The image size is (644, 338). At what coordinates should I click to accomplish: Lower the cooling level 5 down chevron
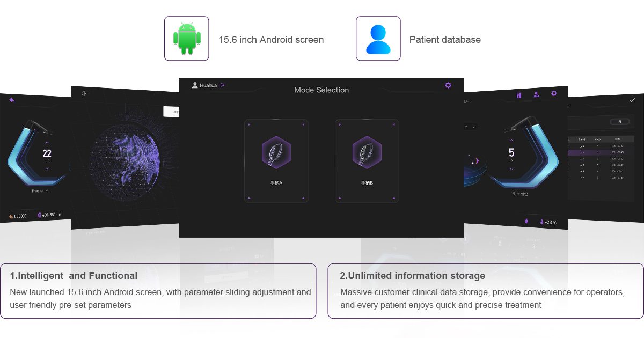511,169
